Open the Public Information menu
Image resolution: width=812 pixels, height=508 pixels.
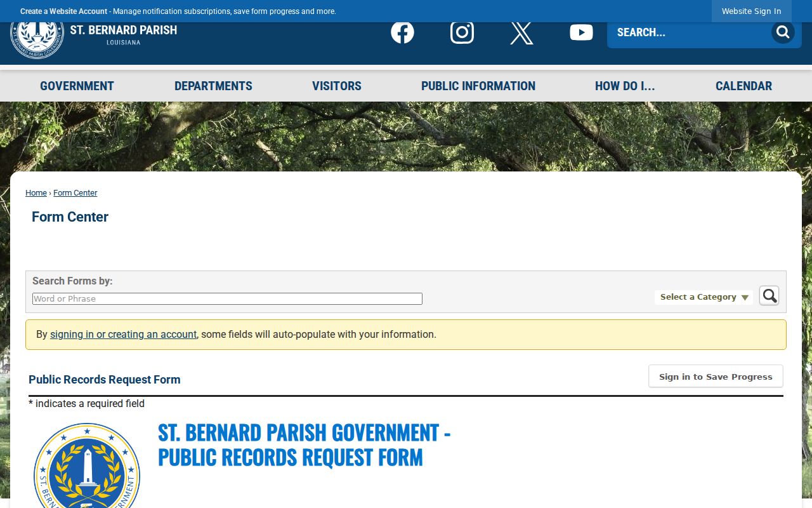click(x=478, y=86)
